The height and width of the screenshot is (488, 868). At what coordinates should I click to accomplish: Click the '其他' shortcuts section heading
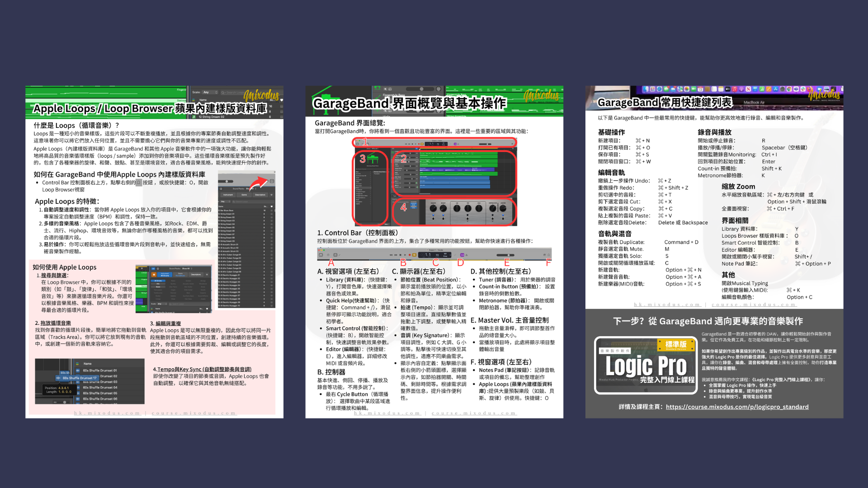728,275
